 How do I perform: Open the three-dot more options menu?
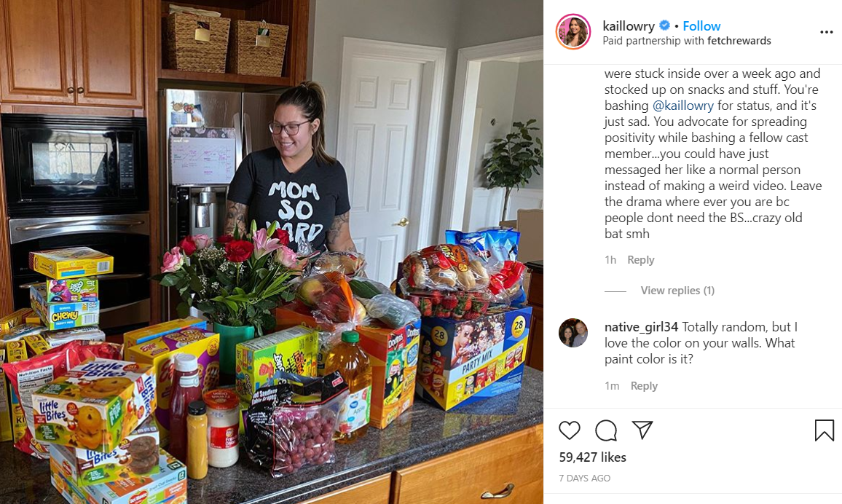(x=827, y=32)
